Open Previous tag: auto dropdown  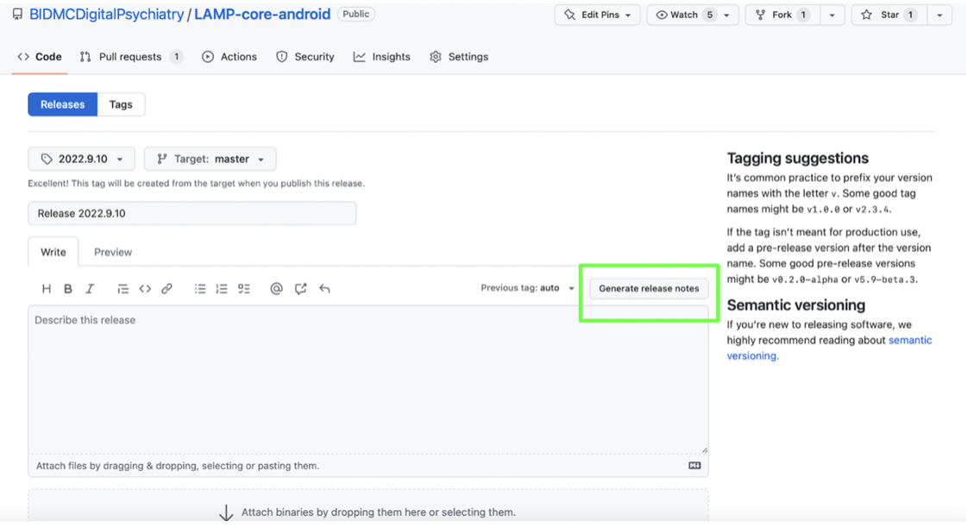point(527,288)
